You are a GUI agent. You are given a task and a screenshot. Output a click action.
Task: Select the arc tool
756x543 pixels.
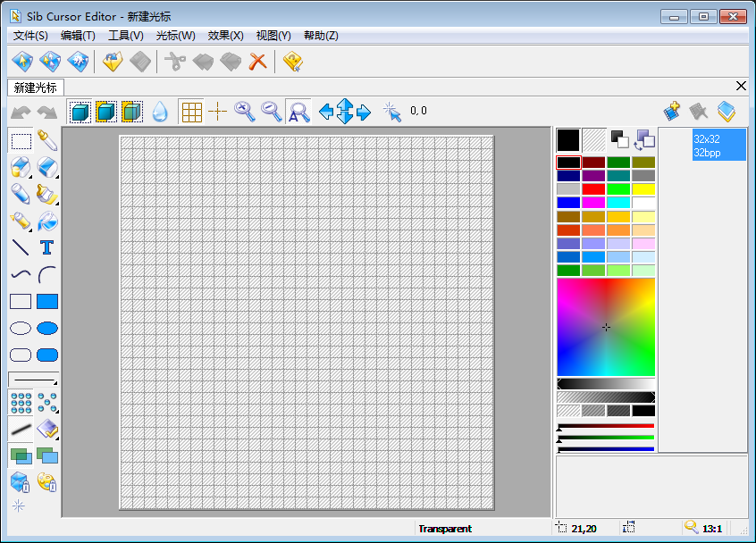coord(47,275)
